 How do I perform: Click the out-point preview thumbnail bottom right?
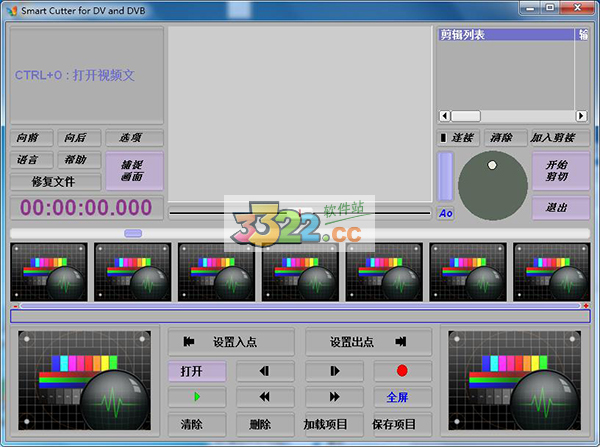coord(515,380)
